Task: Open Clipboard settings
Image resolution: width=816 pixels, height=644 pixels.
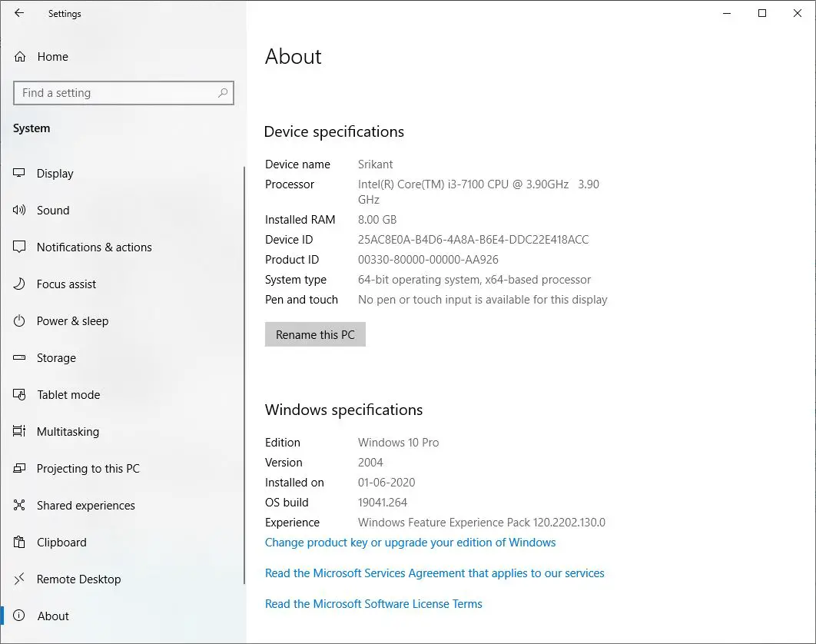Action: point(124,543)
